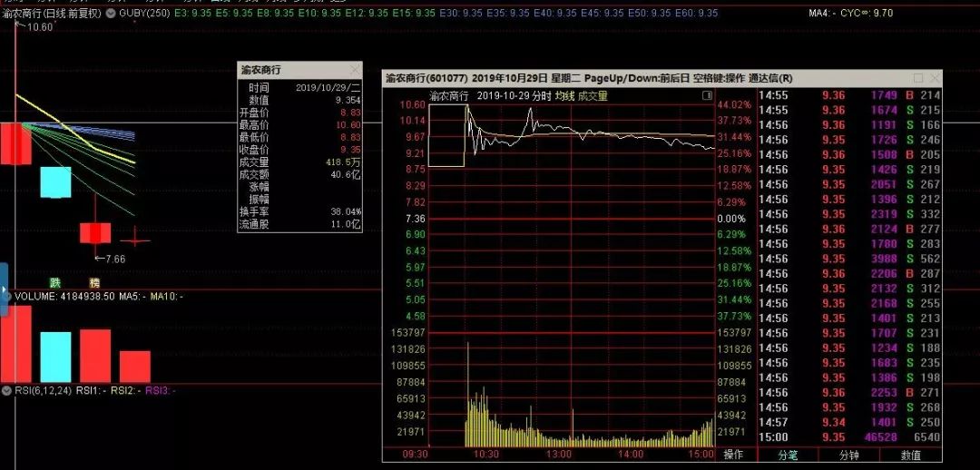The width and height of the screenshot is (980, 470).
Task: Click the 跌 marker under the chart
Action: pos(55,282)
